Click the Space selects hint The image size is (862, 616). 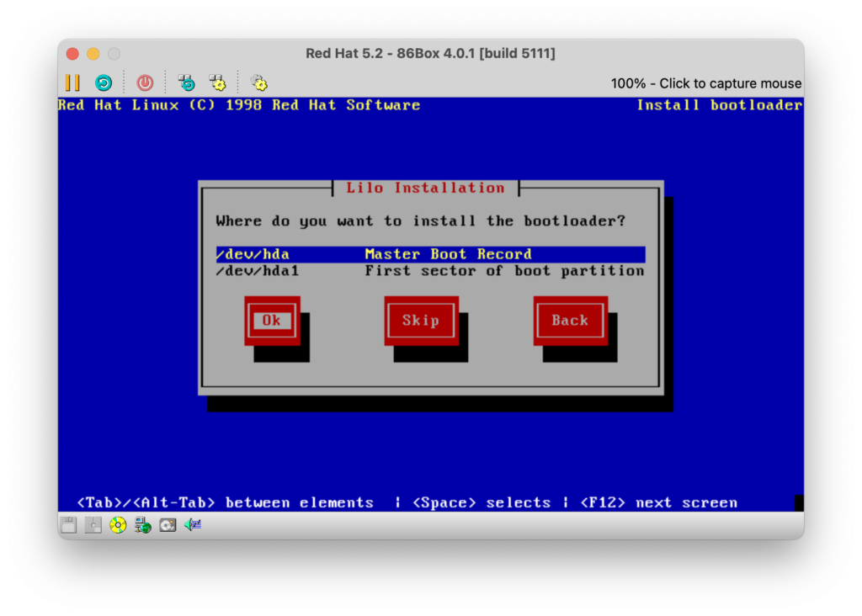(482, 502)
